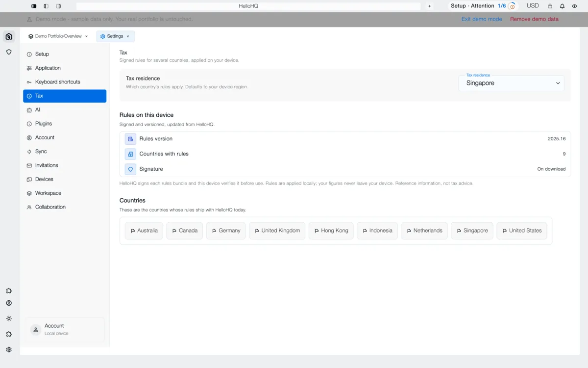This screenshot has height=368, width=588.
Task: Click the puzzle-piece rail icon directly above the gear icon
Action: (9, 334)
